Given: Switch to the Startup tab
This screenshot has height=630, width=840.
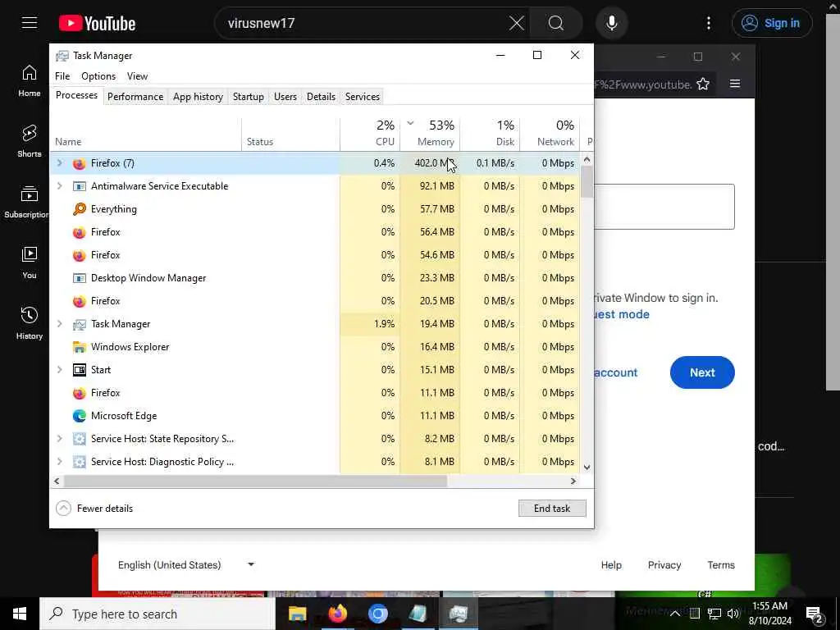Looking at the screenshot, I should [248, 97].
